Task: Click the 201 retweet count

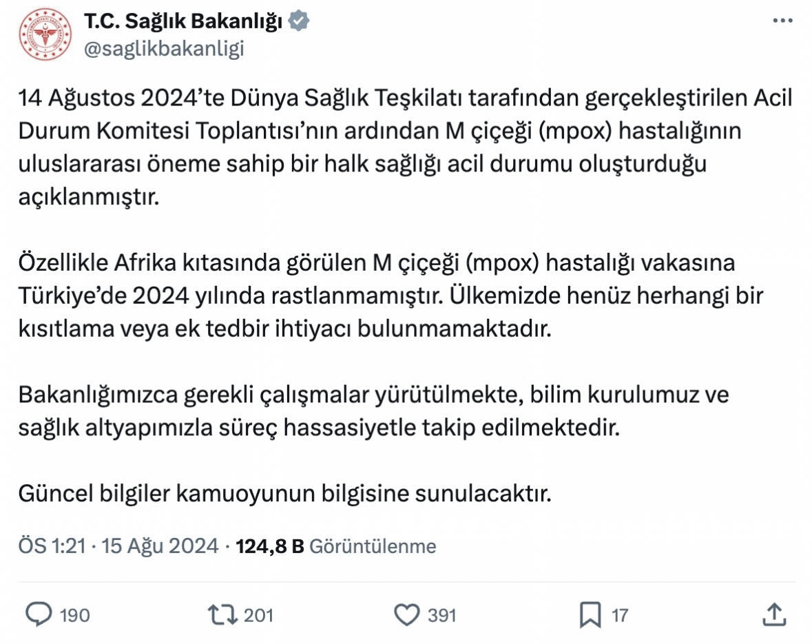Action: 259,614
